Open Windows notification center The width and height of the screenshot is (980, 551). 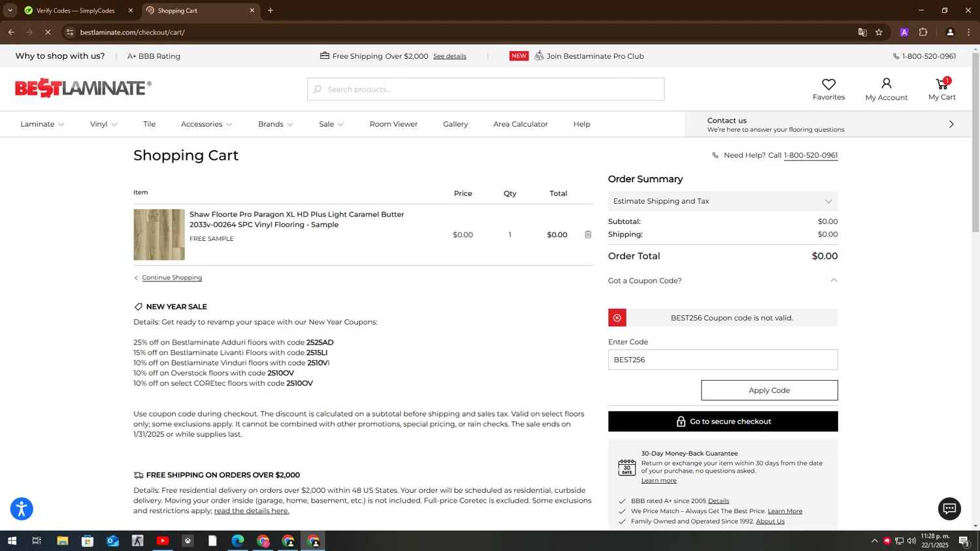pos(964,541)
